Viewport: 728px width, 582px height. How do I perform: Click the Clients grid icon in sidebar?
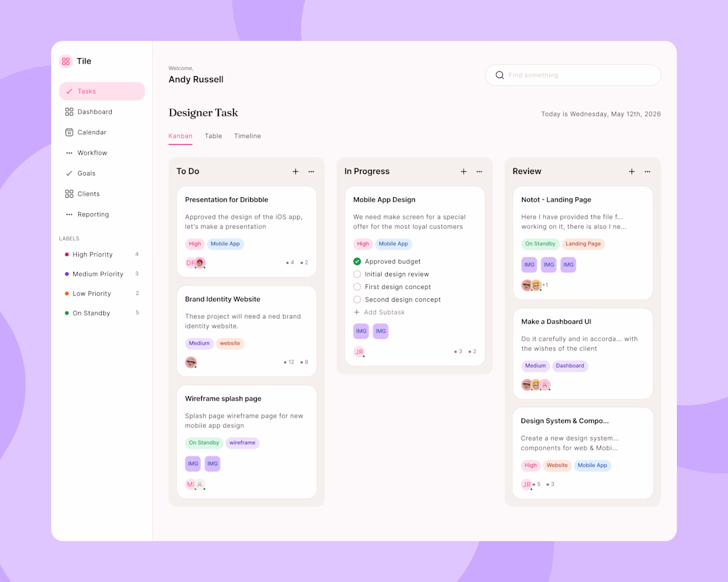(x=69, y=194)
